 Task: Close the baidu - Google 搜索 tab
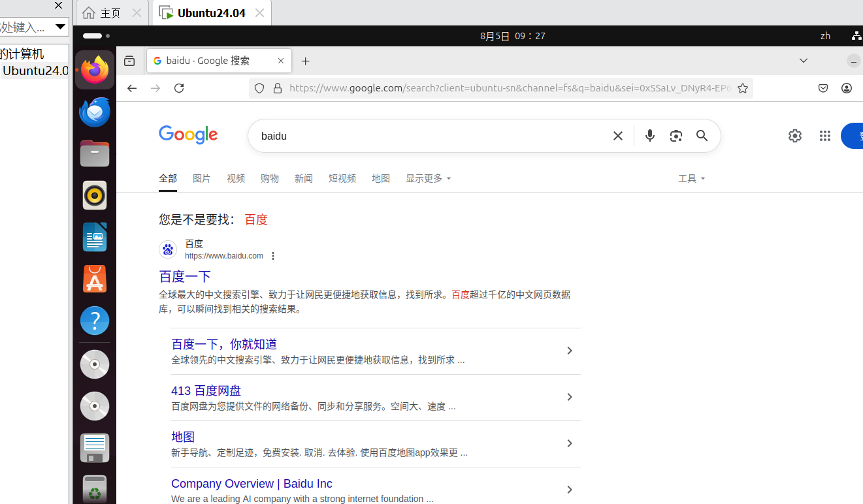click(x=281, y=61)
